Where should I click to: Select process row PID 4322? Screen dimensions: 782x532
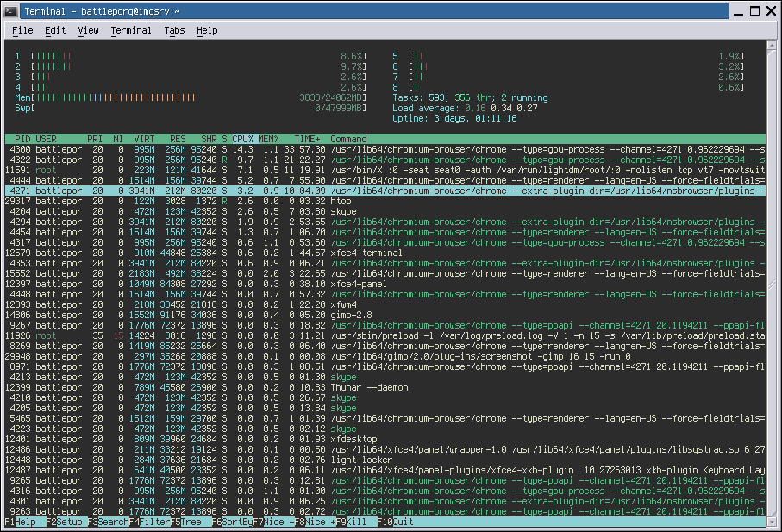[x=385, y=160]
